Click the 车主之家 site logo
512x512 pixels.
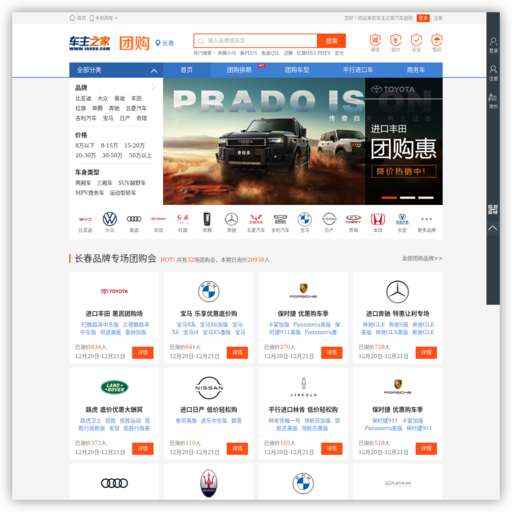point(90,43)
